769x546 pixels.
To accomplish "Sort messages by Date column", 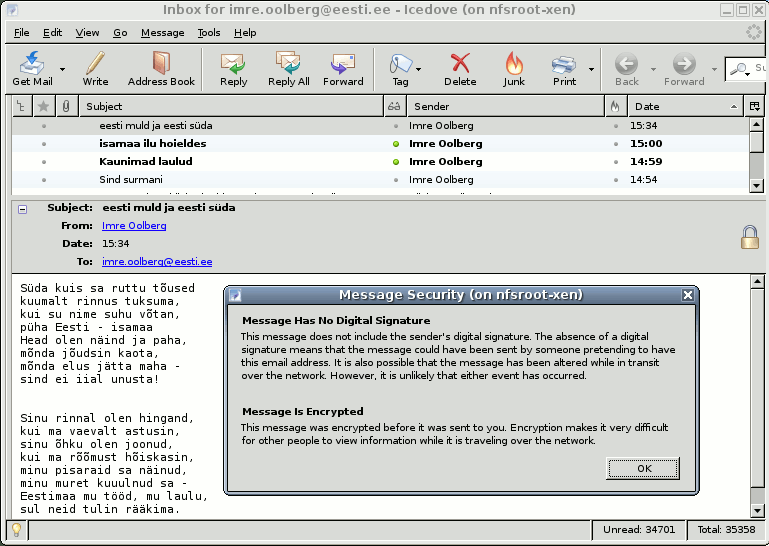I will pyautogui.click(x=686, y=106).
